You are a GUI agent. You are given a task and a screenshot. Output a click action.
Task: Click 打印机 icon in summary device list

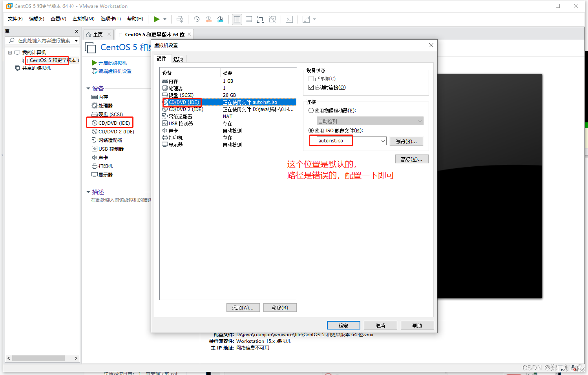(94, 166)
